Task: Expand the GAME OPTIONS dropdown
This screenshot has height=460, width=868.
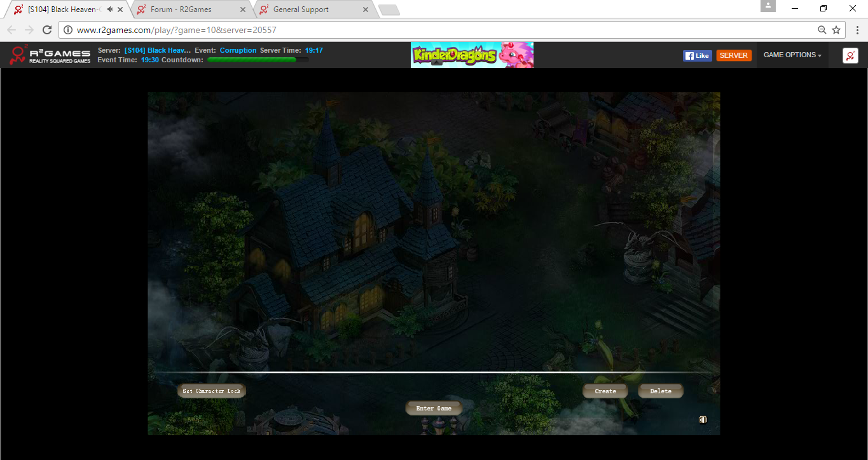Action: 792,55
